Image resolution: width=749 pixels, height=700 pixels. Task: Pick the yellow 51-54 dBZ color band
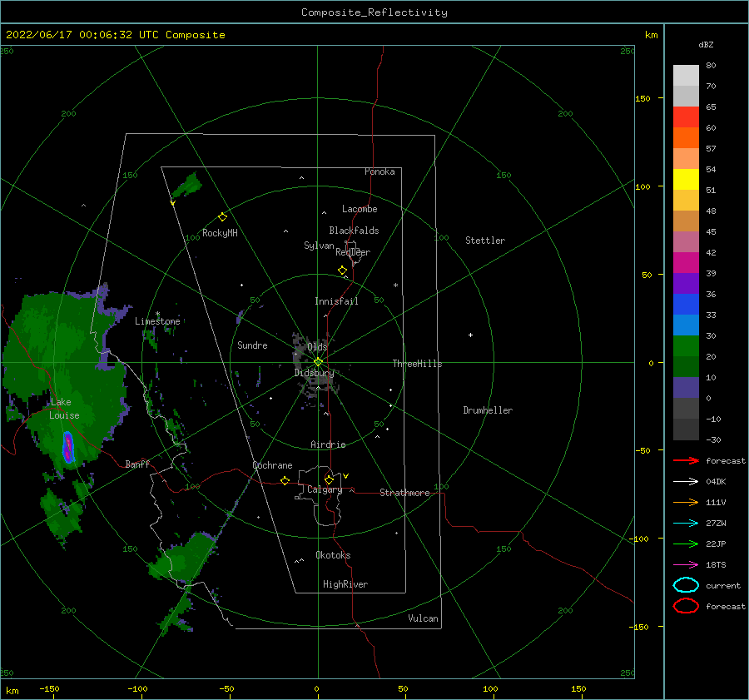click(686, 180)
